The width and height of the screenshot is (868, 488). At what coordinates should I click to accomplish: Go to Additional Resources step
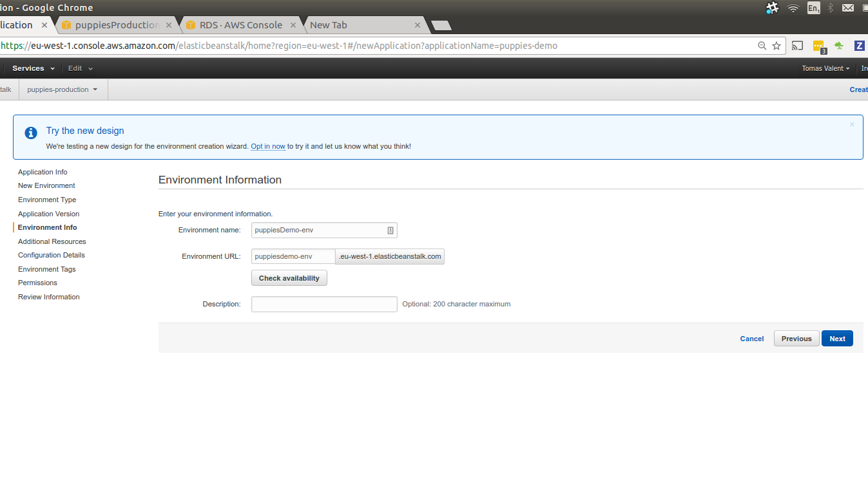point(52,241)
